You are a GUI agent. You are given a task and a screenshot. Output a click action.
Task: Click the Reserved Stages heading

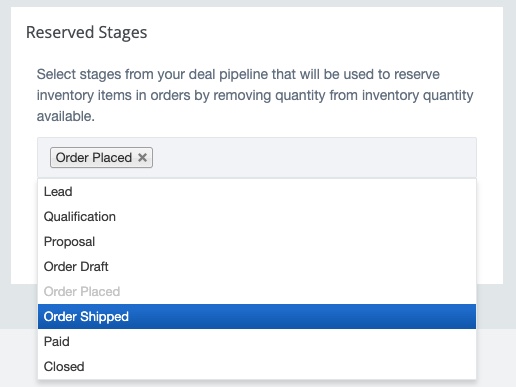click(86, 33)
